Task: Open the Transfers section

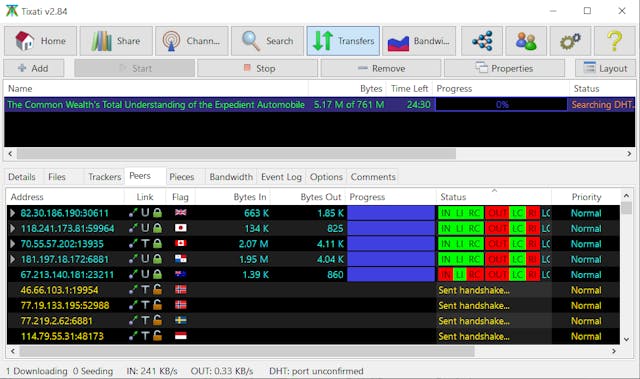Action: click(343, 41)
